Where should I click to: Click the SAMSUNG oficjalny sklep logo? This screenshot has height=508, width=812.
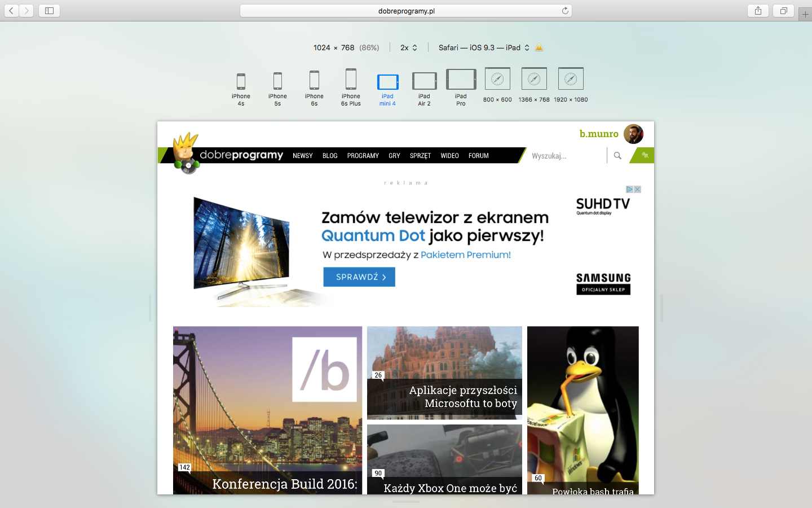click(x=603, y=283)
